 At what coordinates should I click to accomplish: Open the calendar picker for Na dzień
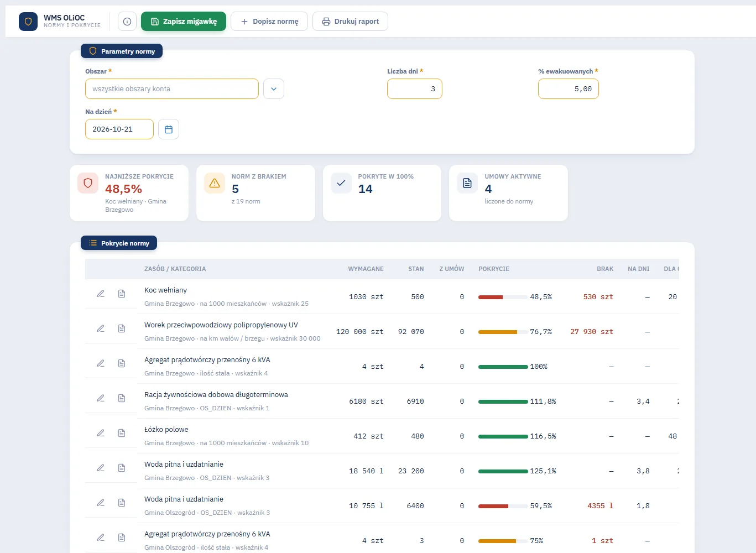click(169, 129)
